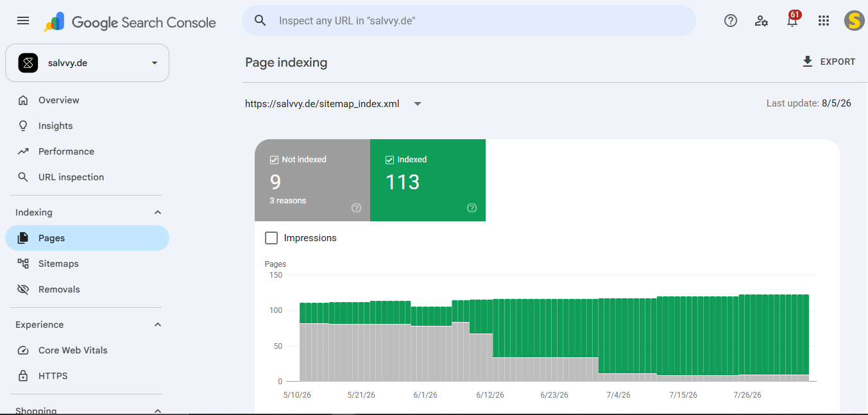Click into the Inspect any URL field
The width and height of the screenshot is (868, 415).
(469, 21)
